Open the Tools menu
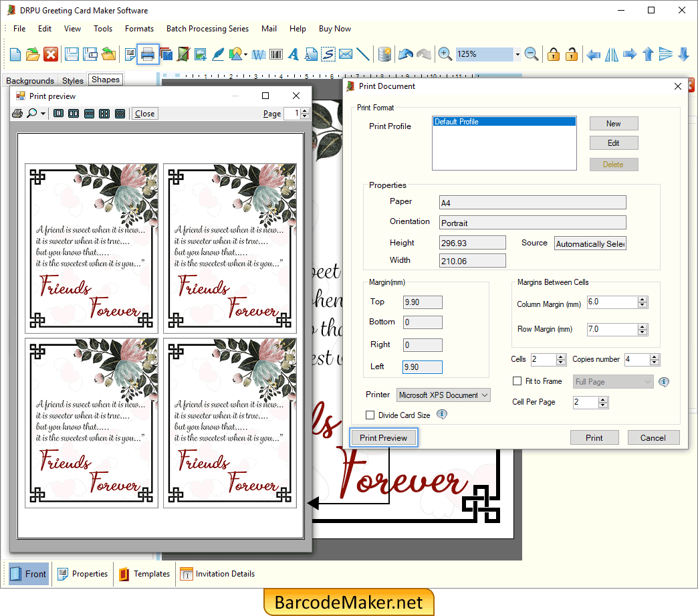 tap(103, 29)
